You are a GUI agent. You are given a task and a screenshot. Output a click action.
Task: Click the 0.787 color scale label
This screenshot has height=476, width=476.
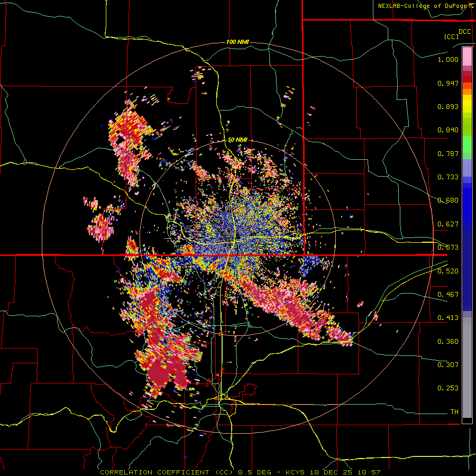tap(448, 153)
